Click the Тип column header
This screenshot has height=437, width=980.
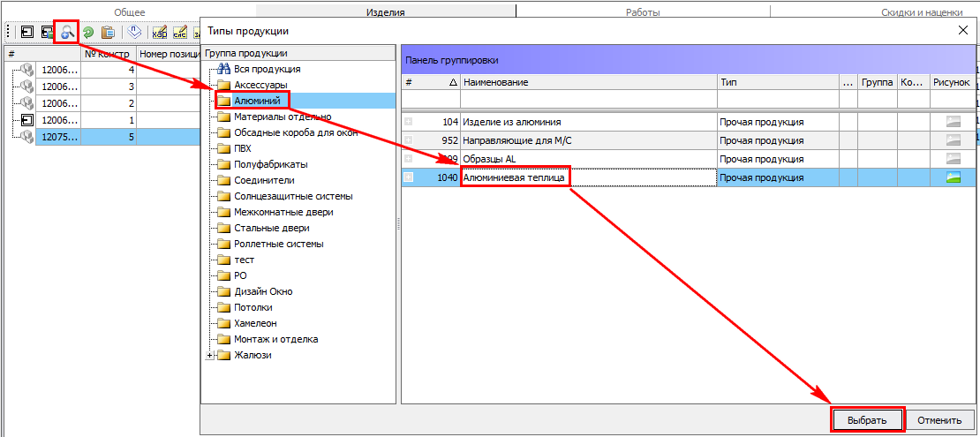click(778, 82)
